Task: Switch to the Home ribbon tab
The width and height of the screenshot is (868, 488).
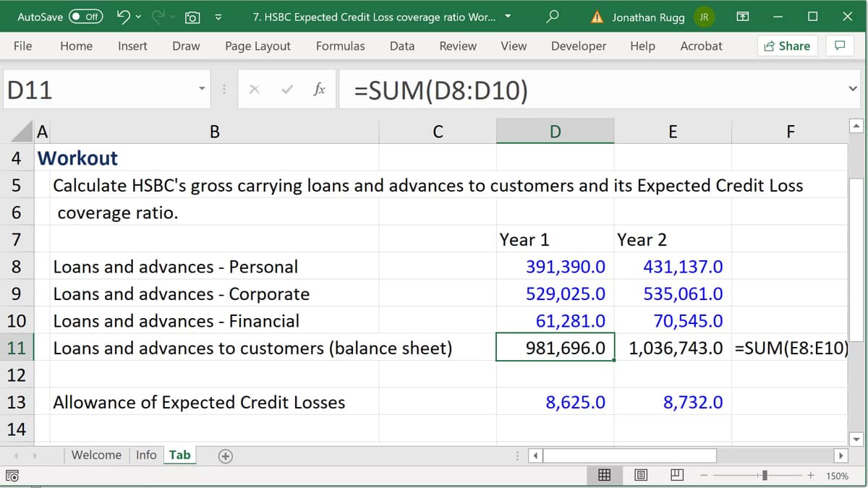Action: click(x=76, y=46)
